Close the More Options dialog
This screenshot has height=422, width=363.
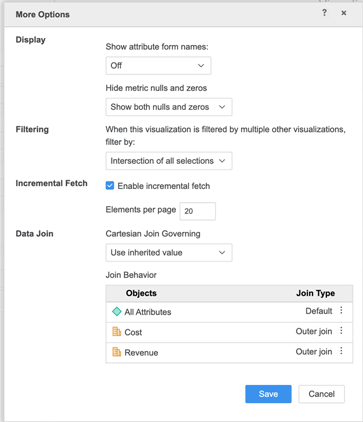[x=344, y=13]
